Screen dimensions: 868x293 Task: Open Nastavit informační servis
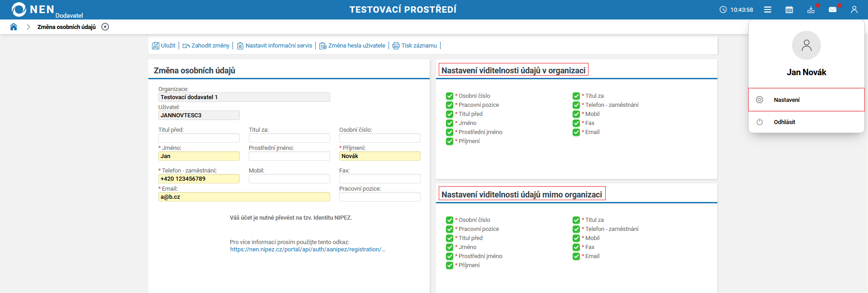pos(275,46)
